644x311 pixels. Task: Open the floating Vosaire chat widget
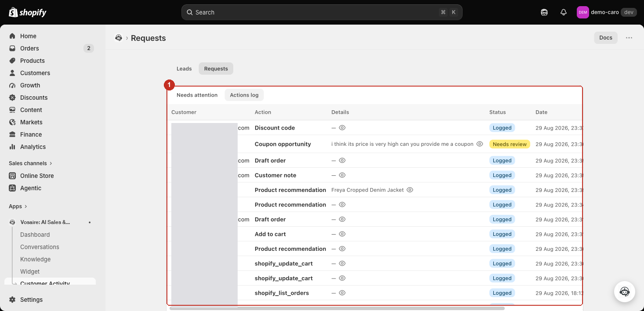(624, 292)
